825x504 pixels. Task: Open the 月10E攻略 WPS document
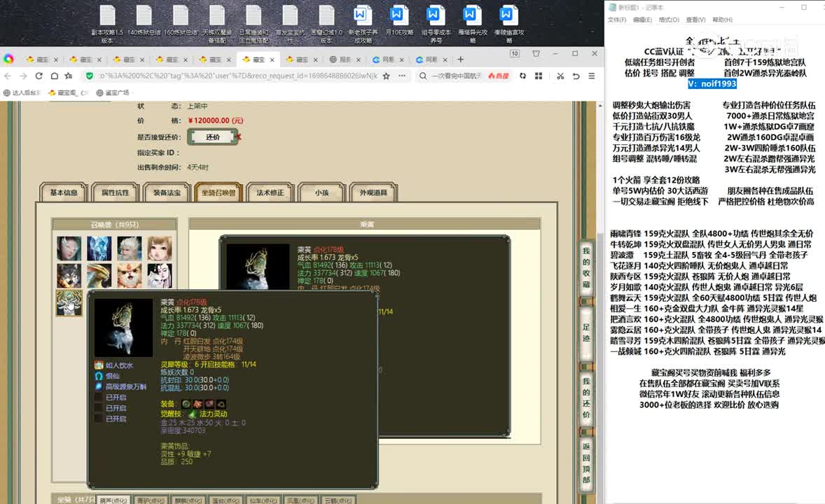(398, 21)
